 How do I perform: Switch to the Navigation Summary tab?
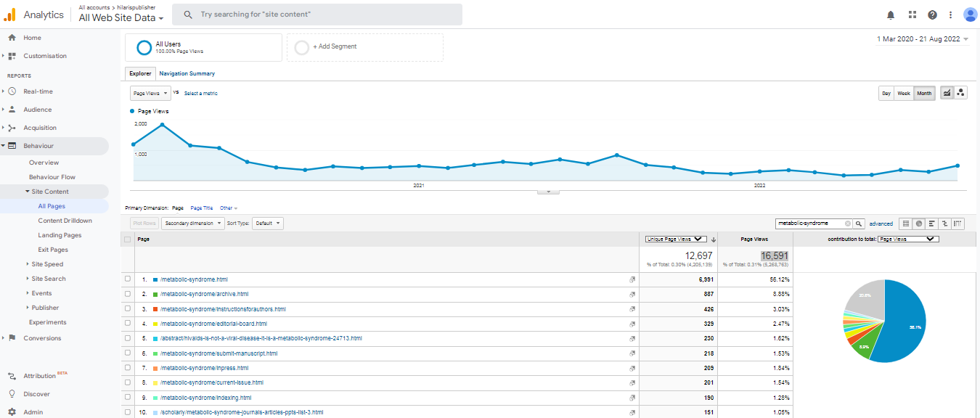coord(187,73)
